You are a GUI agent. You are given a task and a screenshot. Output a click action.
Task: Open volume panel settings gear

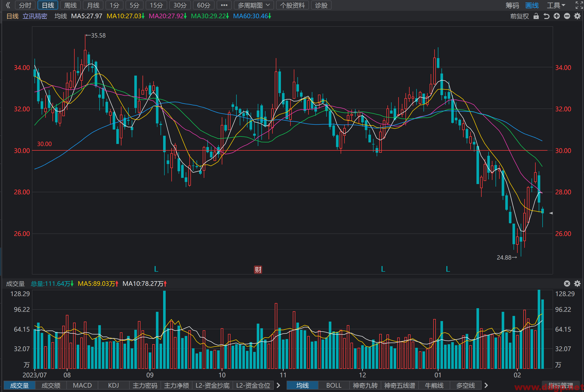pos(577,284)
